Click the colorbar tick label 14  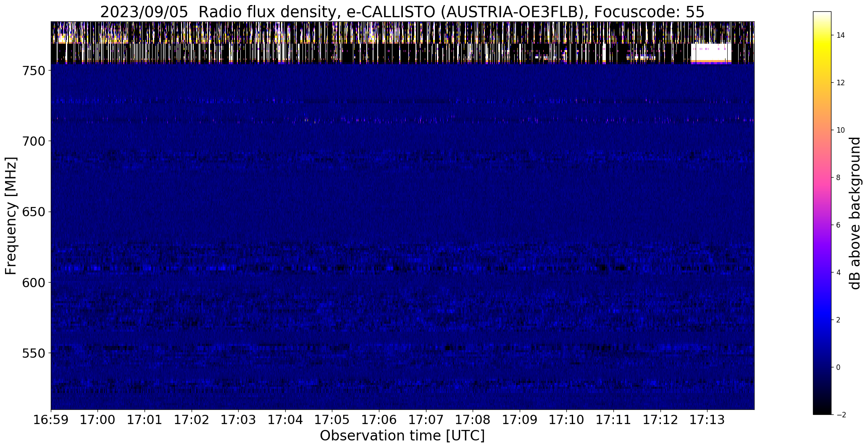[841, 35]
